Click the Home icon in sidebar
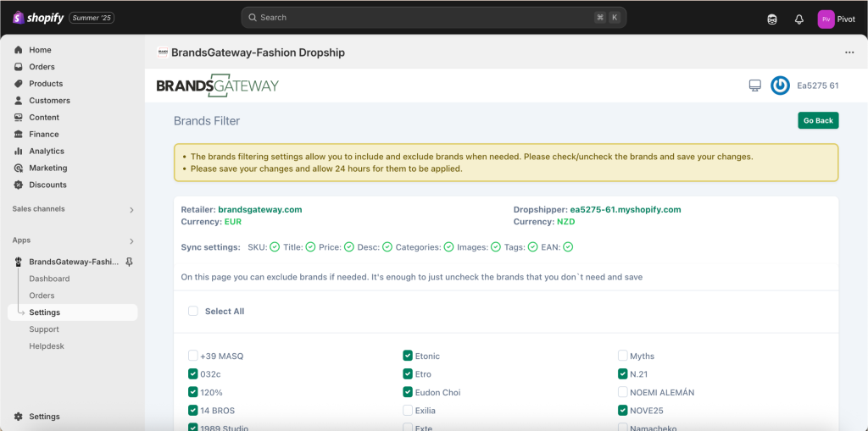This screenshot has width=868, height=431. click(19, 50)
